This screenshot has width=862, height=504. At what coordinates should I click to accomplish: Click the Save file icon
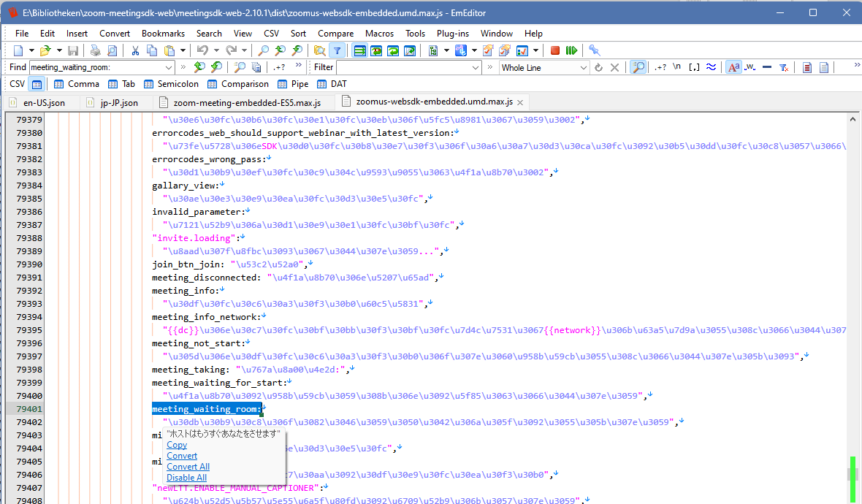73,50
